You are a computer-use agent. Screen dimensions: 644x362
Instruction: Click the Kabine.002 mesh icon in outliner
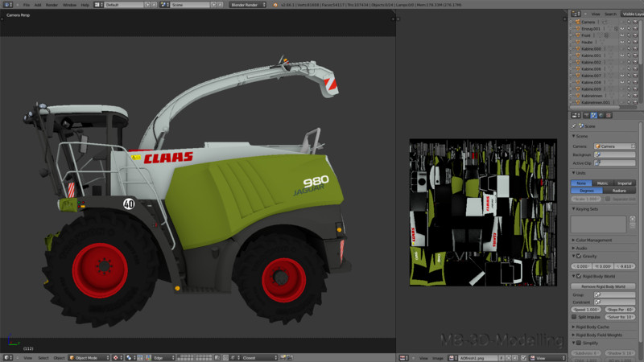click(578, 62)
